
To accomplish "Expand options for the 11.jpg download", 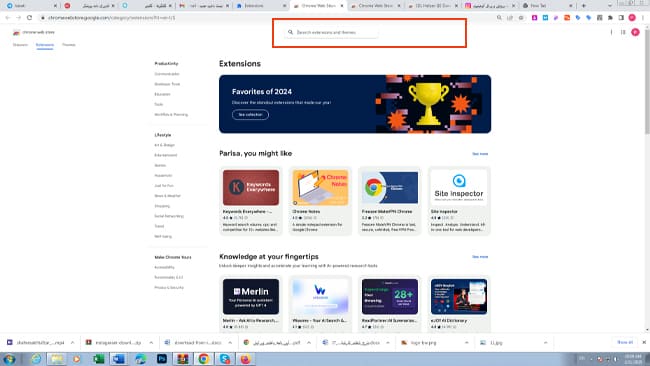I will pos(545,343).
